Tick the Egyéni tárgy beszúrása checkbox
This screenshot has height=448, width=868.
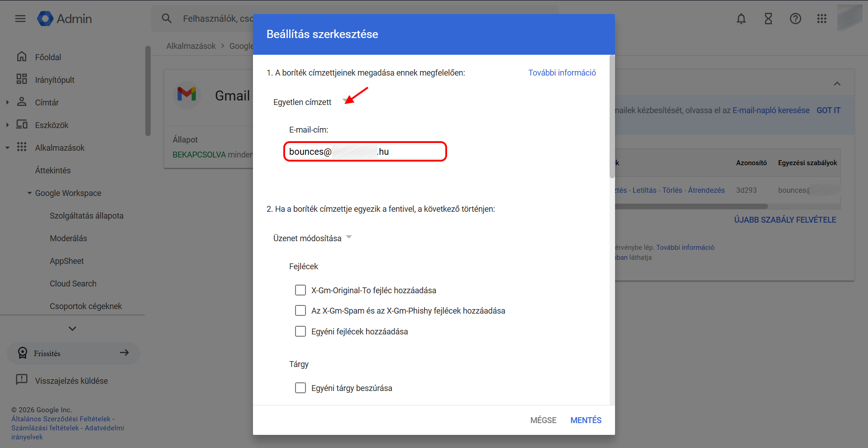300,388
